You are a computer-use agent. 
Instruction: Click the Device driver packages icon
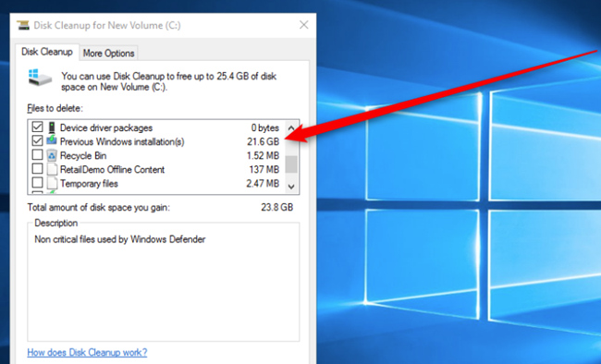(52, 127)
